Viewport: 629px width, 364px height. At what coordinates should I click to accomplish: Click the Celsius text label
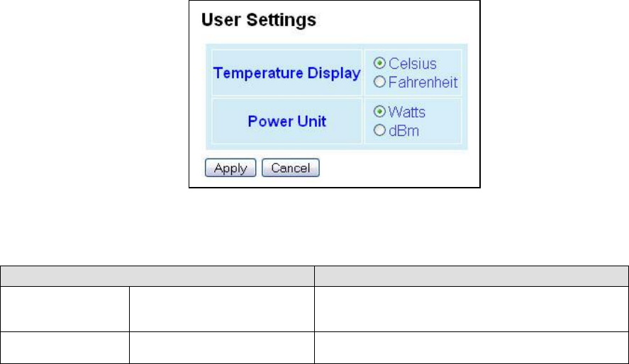[413, 64]
